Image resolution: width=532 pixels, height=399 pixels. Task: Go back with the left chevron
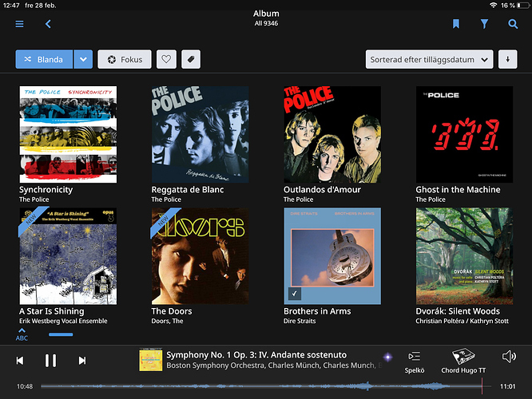tap(48, 24)
